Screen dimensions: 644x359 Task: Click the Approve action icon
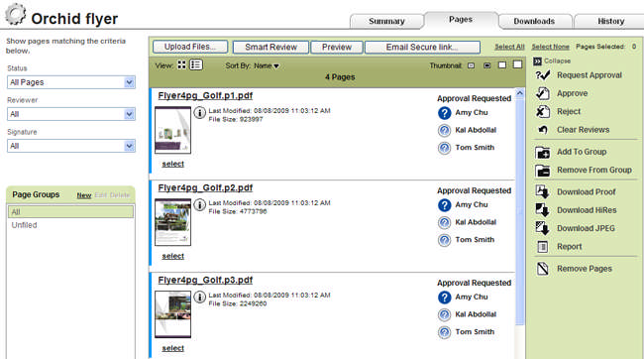[543, 93]
